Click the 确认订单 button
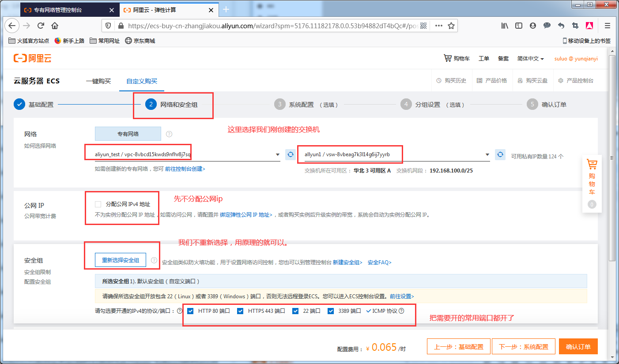 [x=578, y=347]
